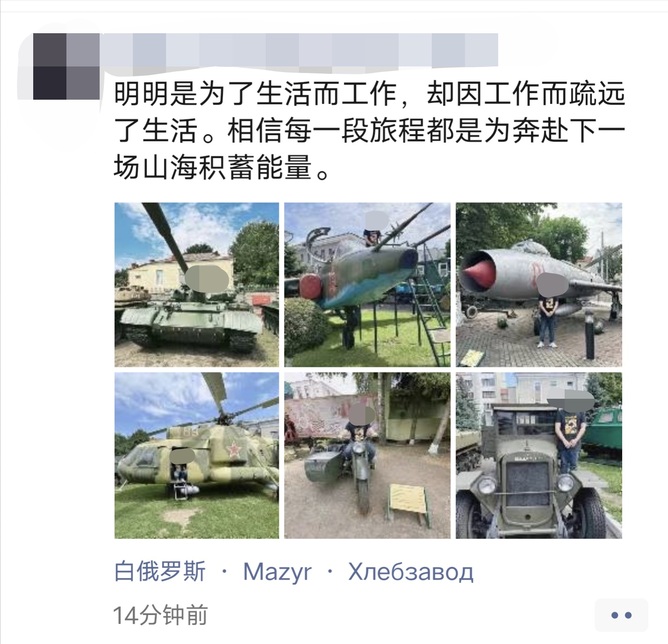Image resolution: width=668 pixels, height=644 pixels.
Task: Open the sidecar motorcycle photo
Action: [367, 455]
